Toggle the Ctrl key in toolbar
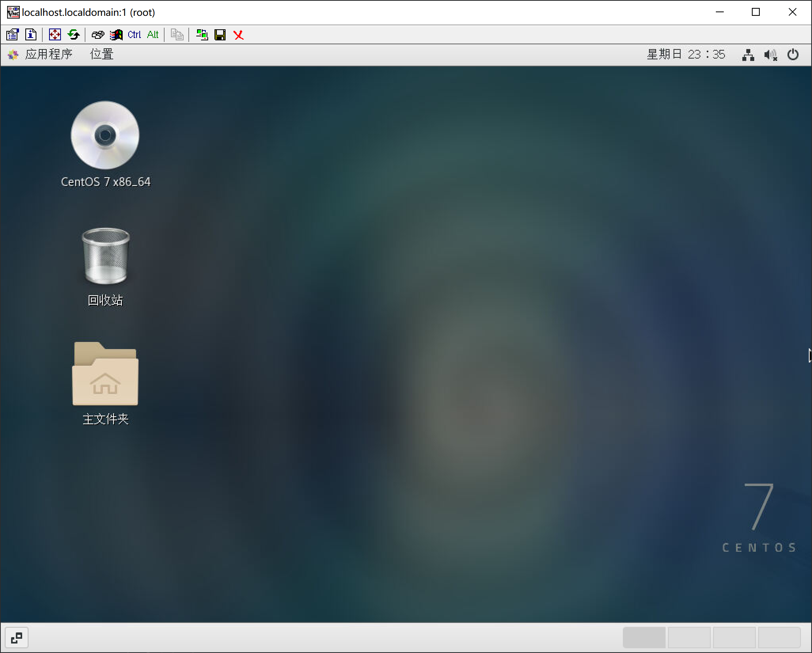 click(x=135, y=35)
